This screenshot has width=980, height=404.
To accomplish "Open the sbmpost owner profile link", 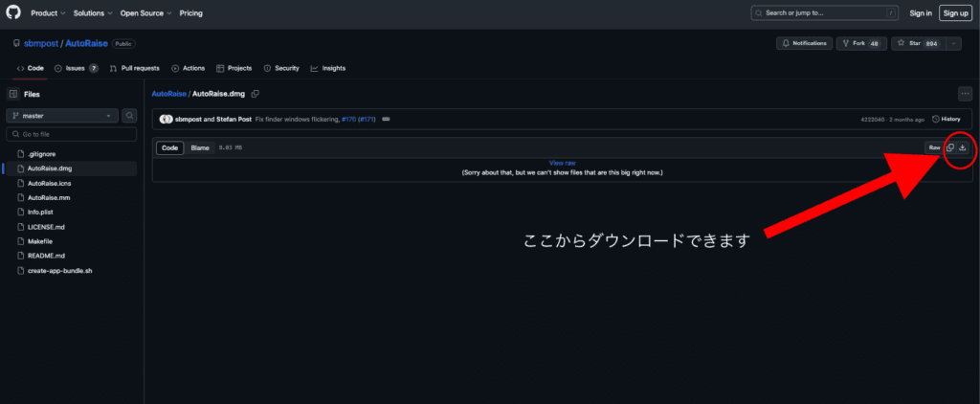I will tap(41, 44).
